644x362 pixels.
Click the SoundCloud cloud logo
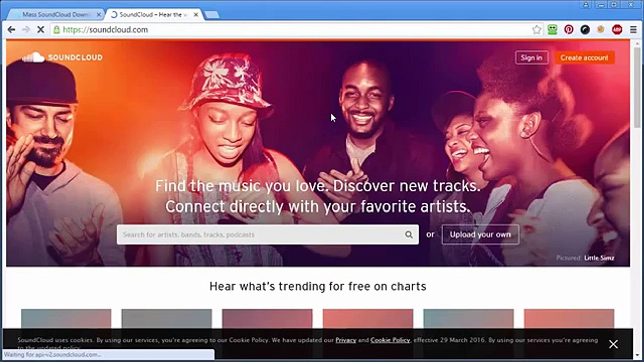(x=35, y=57)
